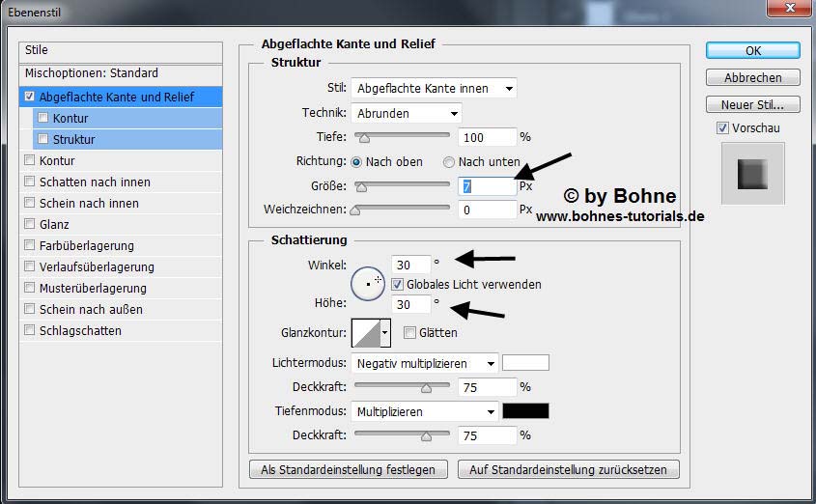Viewport: 816px width, 504px height.
Task: Uncheck Abgeflachte Kante und Relief checkbox
Action: pyautogui.click(x=29, y=97)
